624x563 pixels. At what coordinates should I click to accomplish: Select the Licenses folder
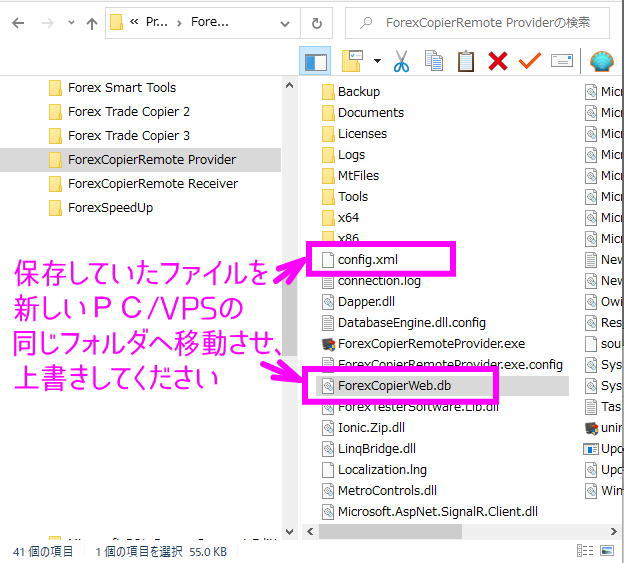[x=354, y=134]
